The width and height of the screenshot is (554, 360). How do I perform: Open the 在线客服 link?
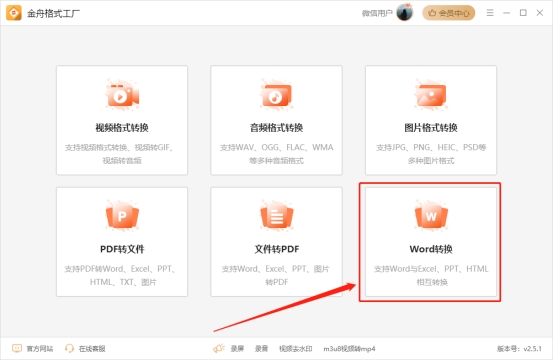[92, 349]
